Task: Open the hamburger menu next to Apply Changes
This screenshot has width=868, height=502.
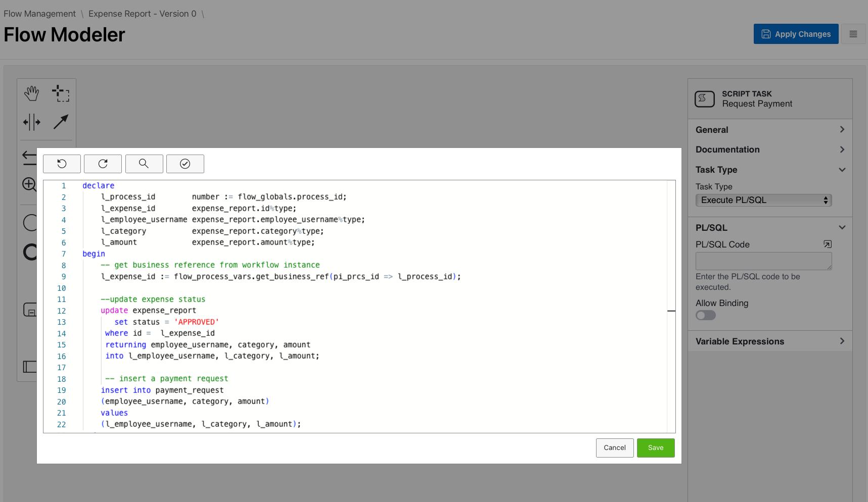Action: point(853,34)
